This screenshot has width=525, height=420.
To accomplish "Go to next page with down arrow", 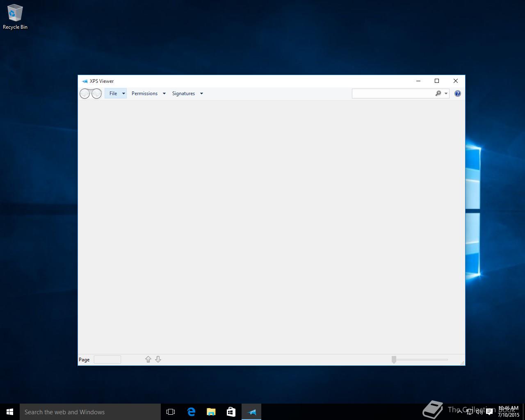I will pyautogui.click(x=158, y=359).
